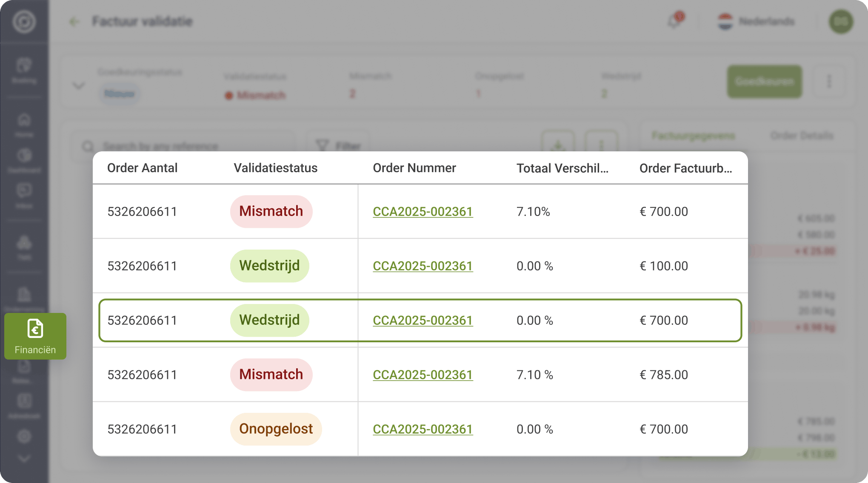Open the notifications bell icon

click(675, 21)
